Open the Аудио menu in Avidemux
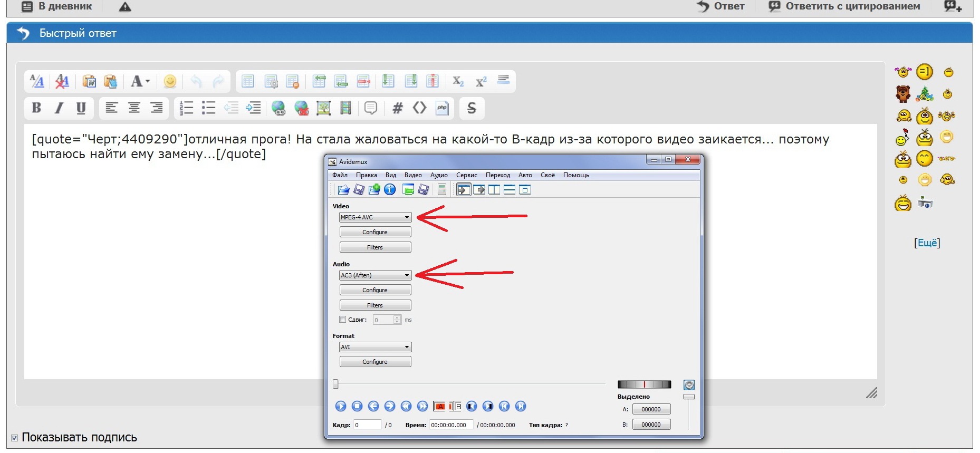The height and width of the screenshot is (453, 980). click(x=439, y=175)
